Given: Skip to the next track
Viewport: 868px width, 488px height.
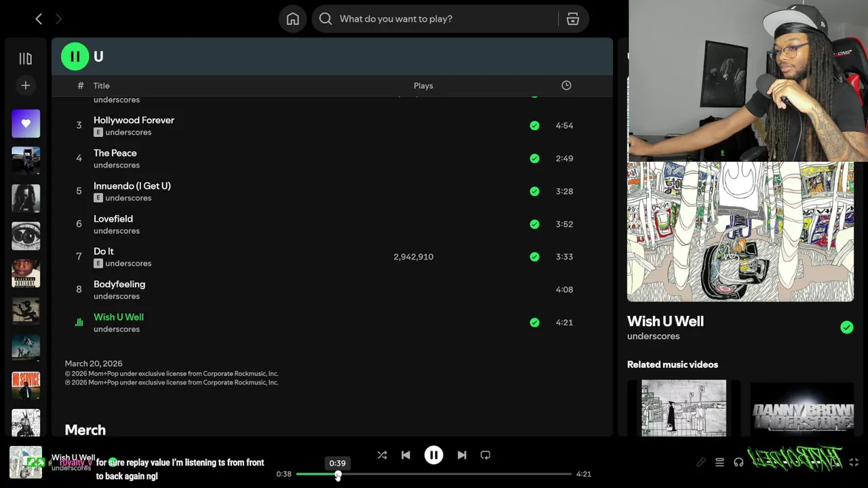Looking at the screenshot, I should [462, 455].
